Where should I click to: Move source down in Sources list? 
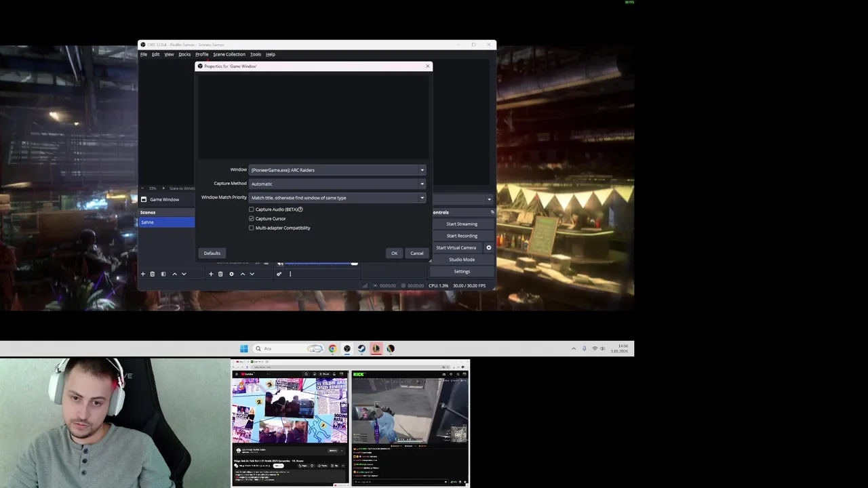point(252,274)
